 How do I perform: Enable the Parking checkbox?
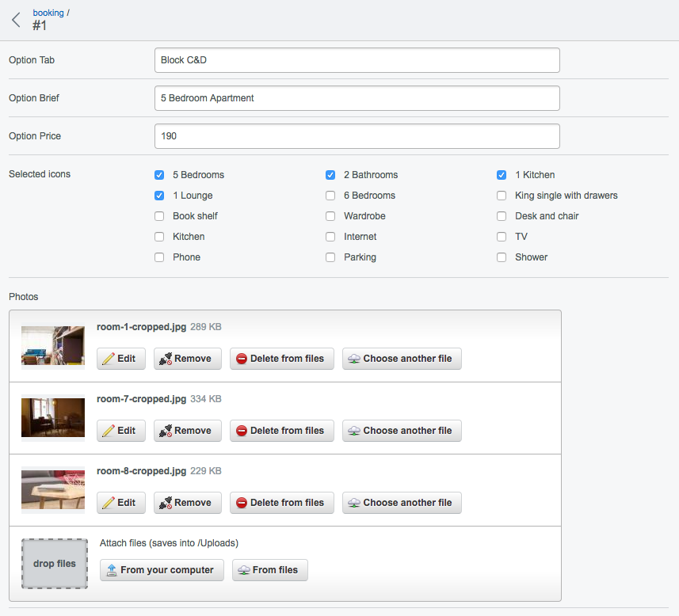330,257
